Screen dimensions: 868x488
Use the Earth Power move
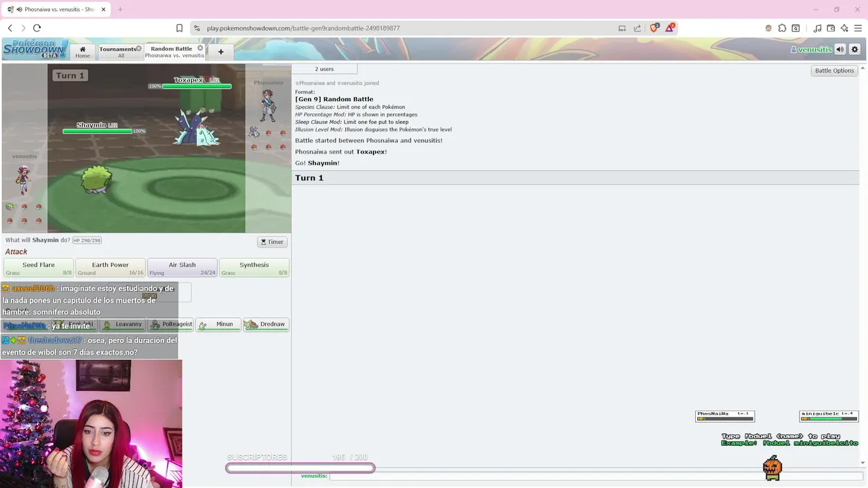click(x=111, y=268)
